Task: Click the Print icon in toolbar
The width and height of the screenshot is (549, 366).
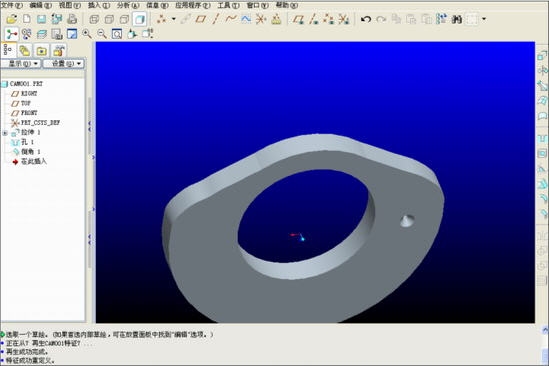Action: point(72,19)
